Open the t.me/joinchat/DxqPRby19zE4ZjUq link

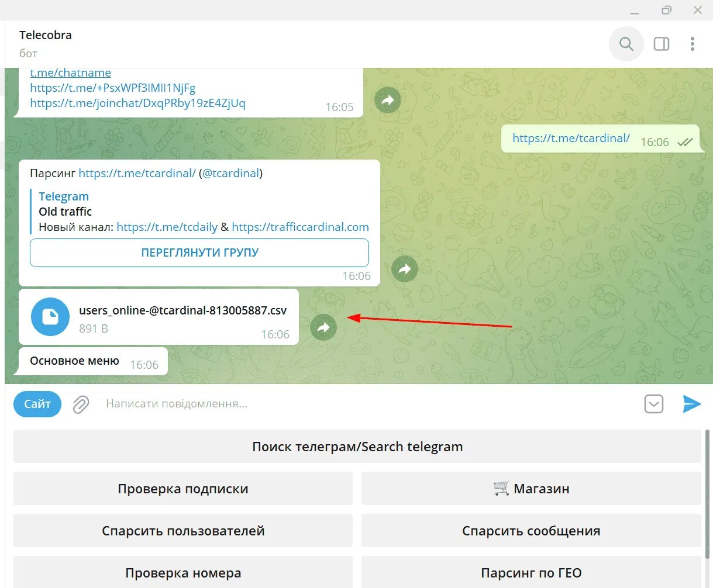tap(137, 103)
